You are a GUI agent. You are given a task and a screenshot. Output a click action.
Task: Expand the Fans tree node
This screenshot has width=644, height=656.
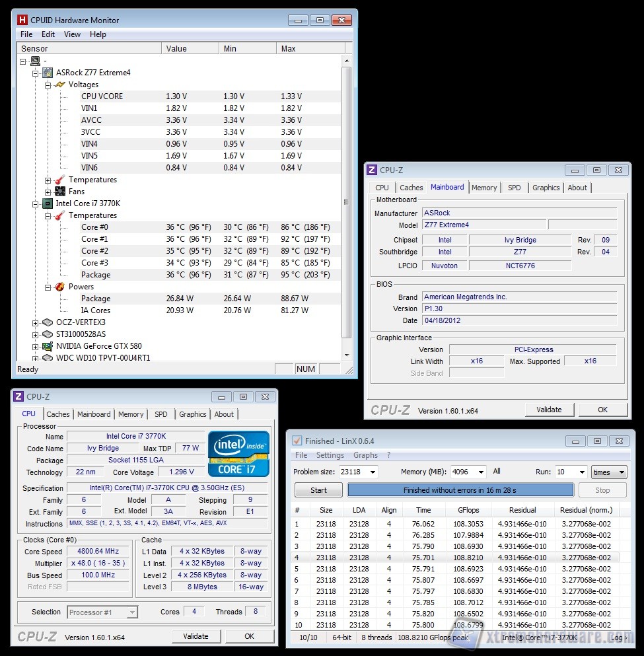point(48,192)
